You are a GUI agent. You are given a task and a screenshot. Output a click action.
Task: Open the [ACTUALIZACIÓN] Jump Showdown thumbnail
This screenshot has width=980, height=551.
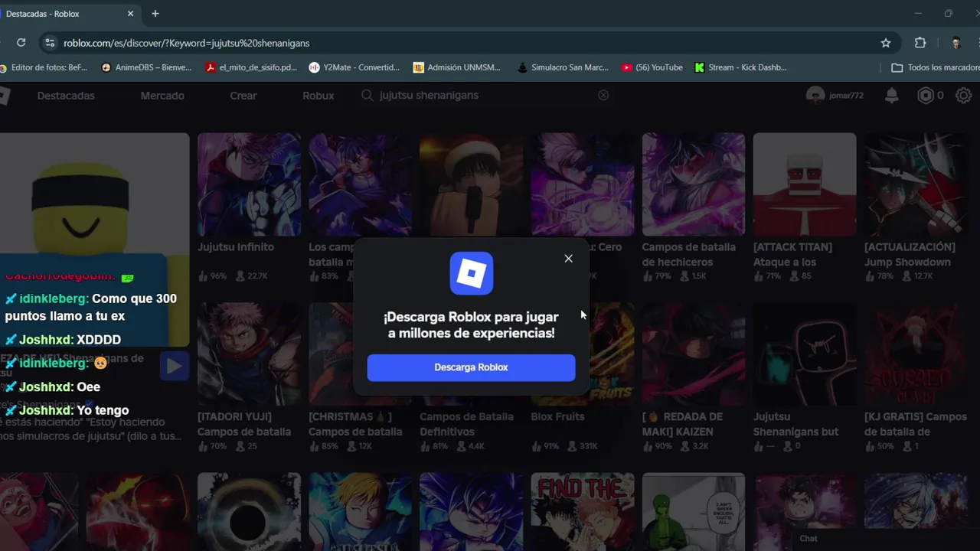click(916, 184)
